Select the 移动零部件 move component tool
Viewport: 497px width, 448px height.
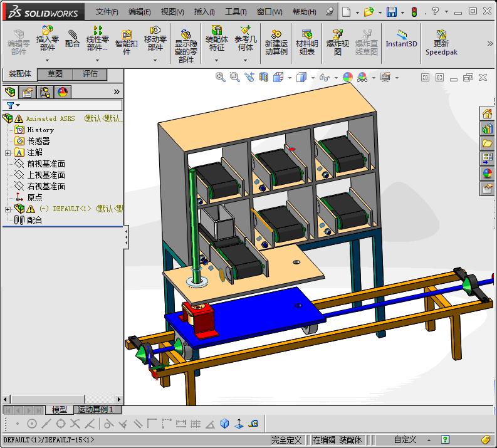tap(155, 38)
